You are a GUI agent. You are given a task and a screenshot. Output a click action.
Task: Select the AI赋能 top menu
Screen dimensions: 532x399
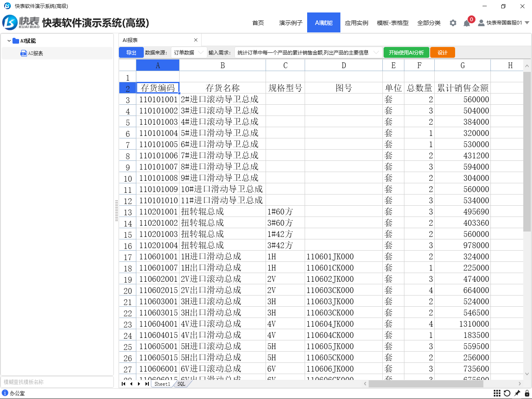coord(324,22)
